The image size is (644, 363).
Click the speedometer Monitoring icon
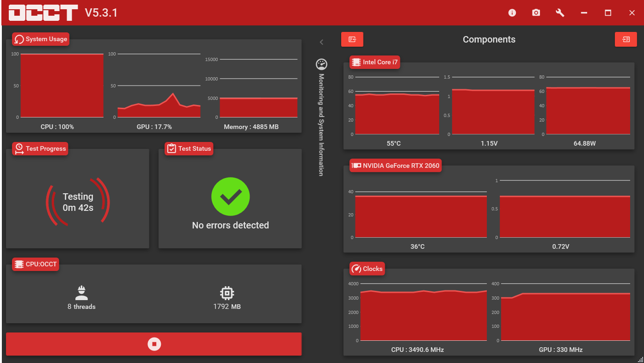(321, 64)
